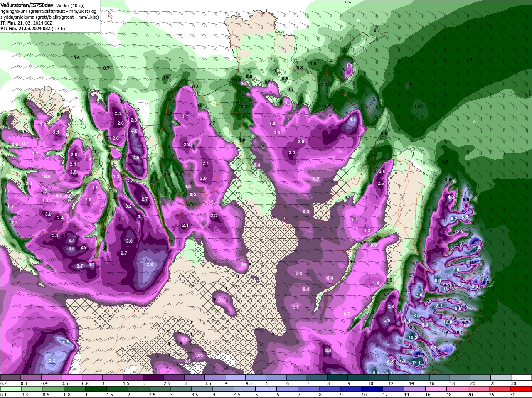The width and height of the screenshot is (532, 398).
Task: Click the 'IT: Fim. 21. 03. 2024 00Z' line
Action: click(26, 23)
